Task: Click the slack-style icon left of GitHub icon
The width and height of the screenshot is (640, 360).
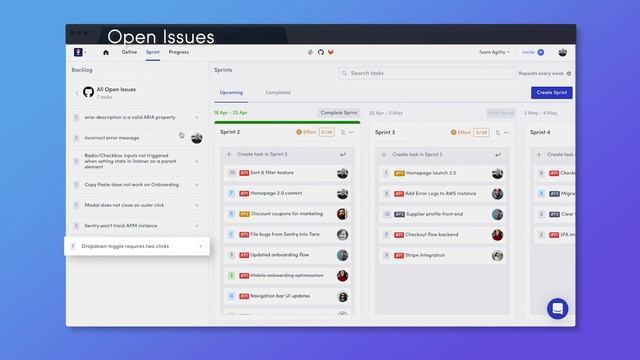Action: pyautogui.click(x=311, y=52)
